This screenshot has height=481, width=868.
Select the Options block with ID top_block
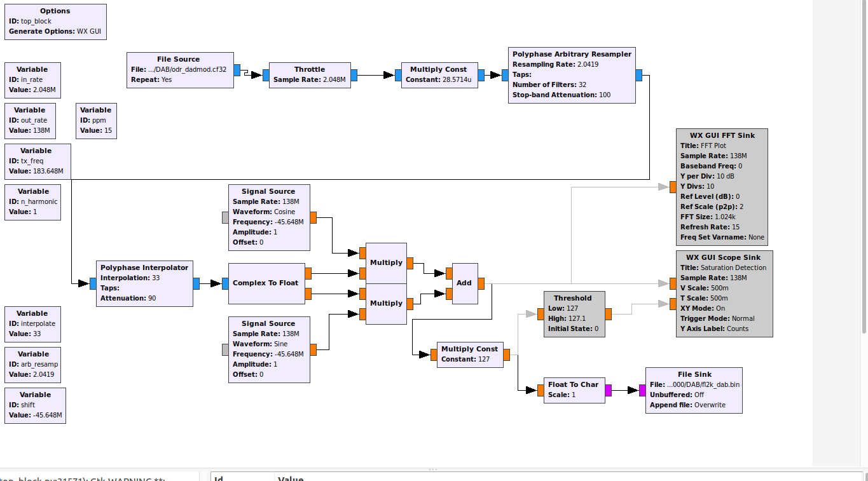point(55,22)
